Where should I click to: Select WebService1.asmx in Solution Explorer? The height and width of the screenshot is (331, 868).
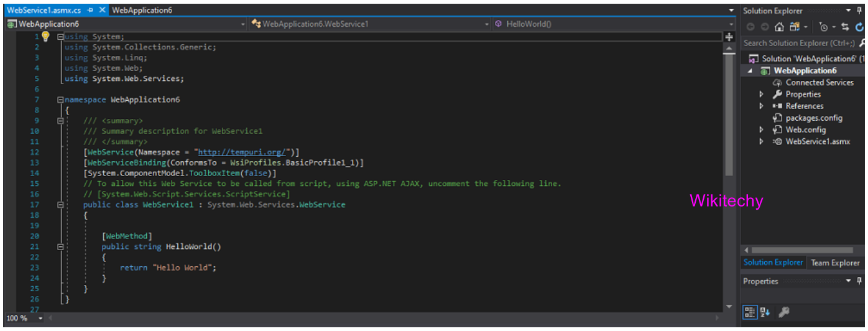817,142
